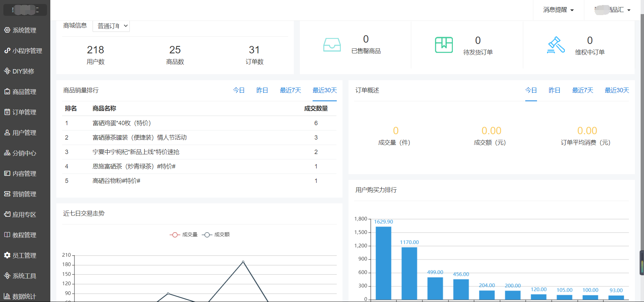The image size is (644, 302).
Task: Select 最近7天 tab in 商品销量排行
Action: [290, 90]
